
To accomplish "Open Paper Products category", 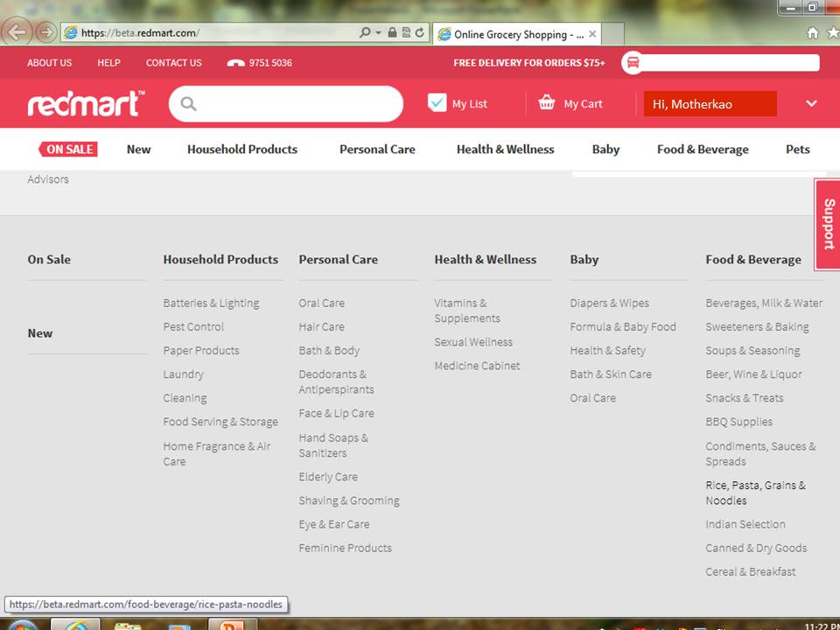I will tap(201, 350).
